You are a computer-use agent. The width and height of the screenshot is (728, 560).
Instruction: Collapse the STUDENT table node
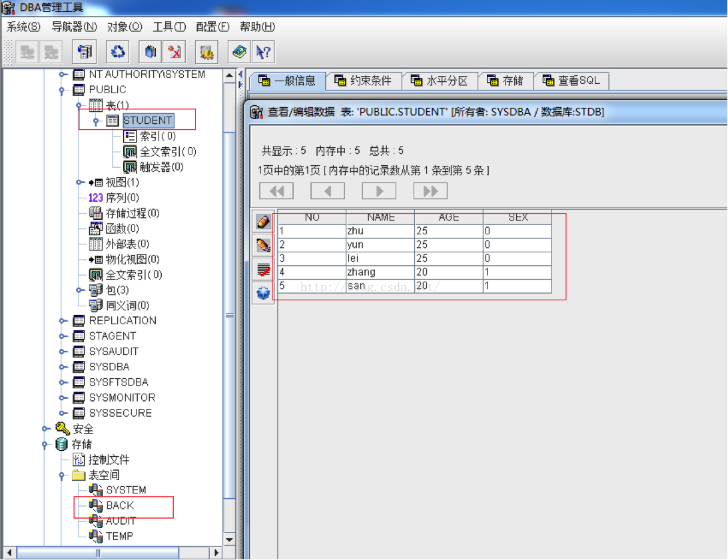pos(96,121)
